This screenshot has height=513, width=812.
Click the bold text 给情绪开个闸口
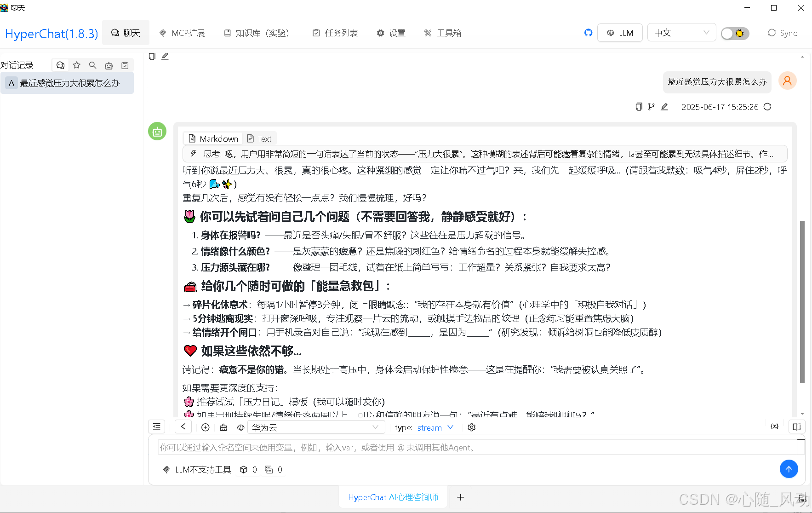[x=224, y=332]
